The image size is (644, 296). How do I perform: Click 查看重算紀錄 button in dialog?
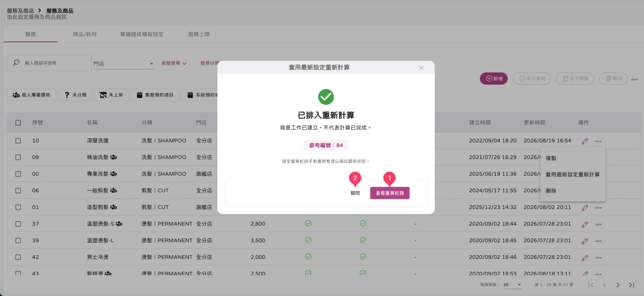(x=390, y=193)
